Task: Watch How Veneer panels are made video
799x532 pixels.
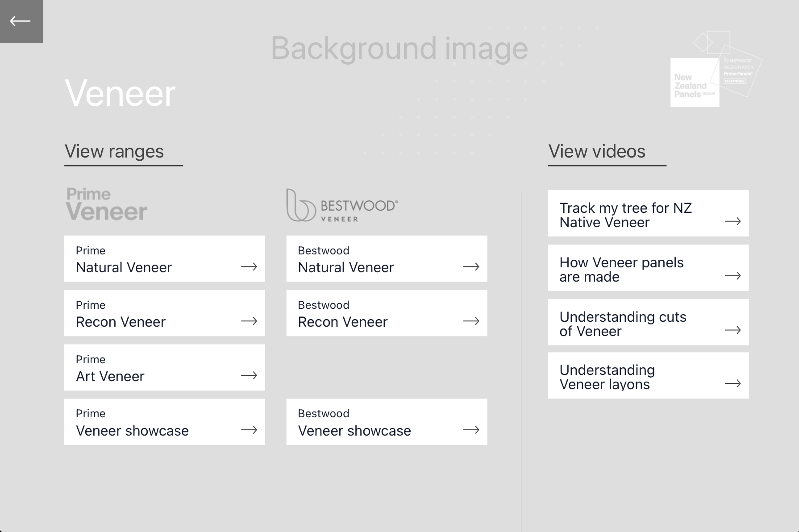Action: point(649,268)
